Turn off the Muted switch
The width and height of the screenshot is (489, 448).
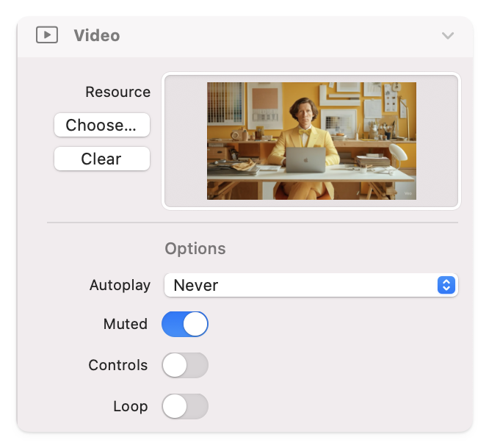coord(185,324)
